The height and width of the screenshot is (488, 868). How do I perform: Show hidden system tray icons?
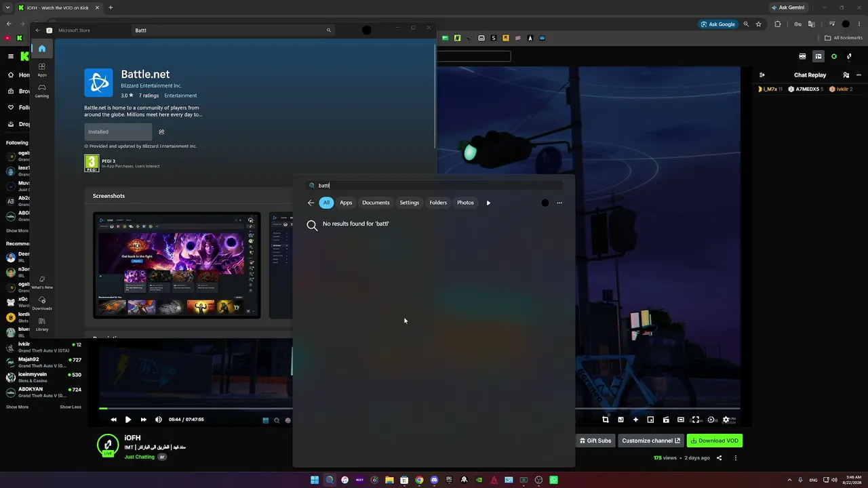(789, 480)
